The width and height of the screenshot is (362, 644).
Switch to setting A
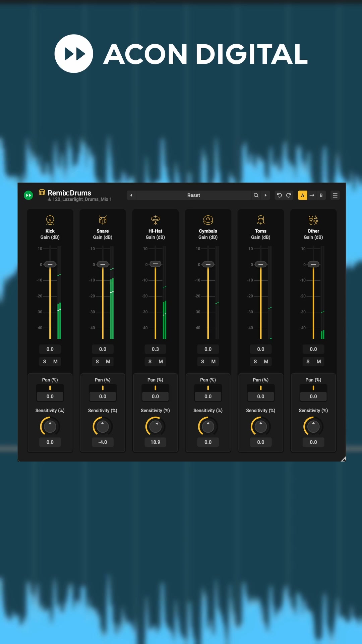click(x=303, y=195)
